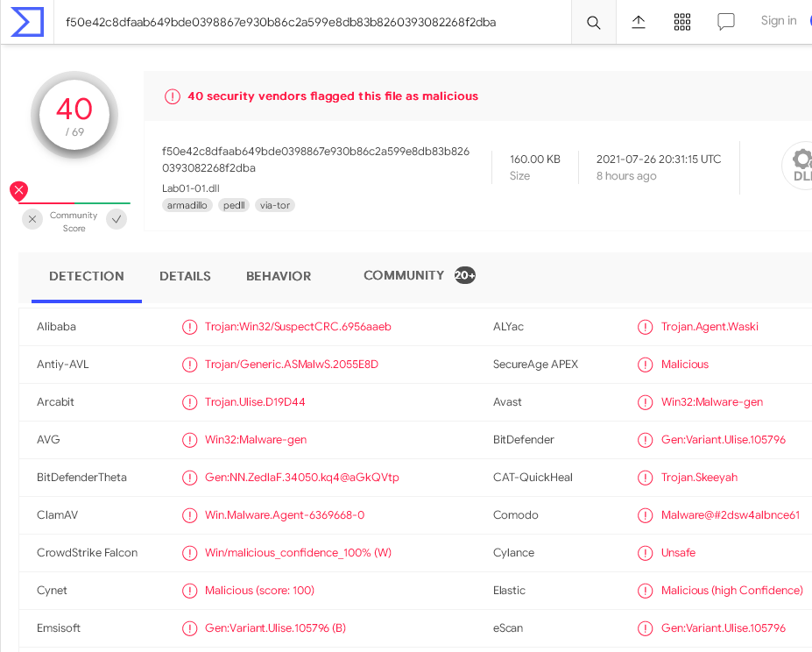Viewport: 812px width, 652px height.
Task: Select Trojan.Agent.Waski result
Action: click(710, 327)
